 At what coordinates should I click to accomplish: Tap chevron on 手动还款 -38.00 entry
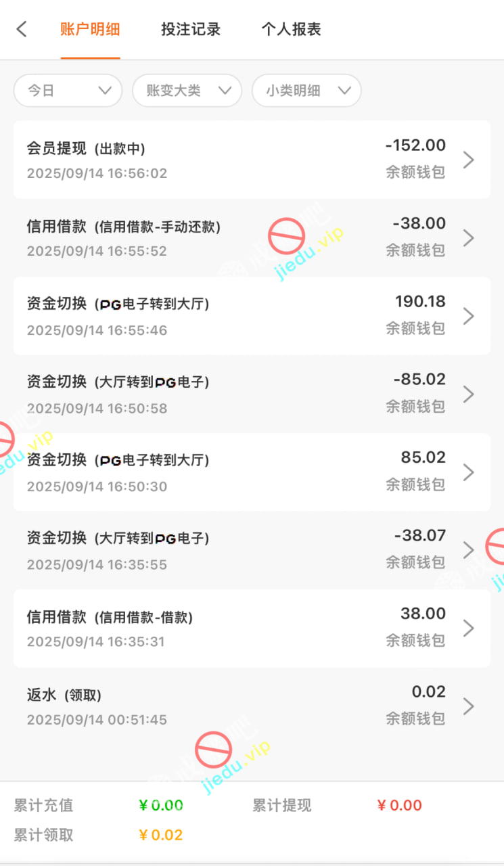[468, 237]
